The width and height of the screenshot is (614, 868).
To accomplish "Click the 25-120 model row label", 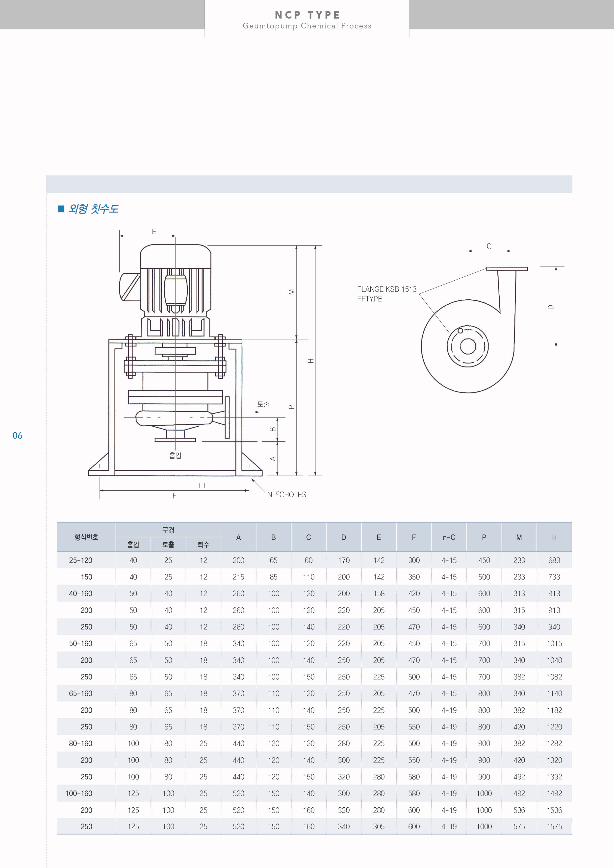I will 80,560.
